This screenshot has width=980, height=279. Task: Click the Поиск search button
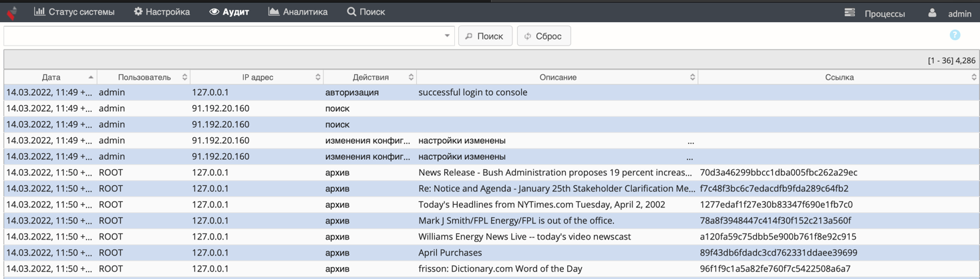(485, 36)
